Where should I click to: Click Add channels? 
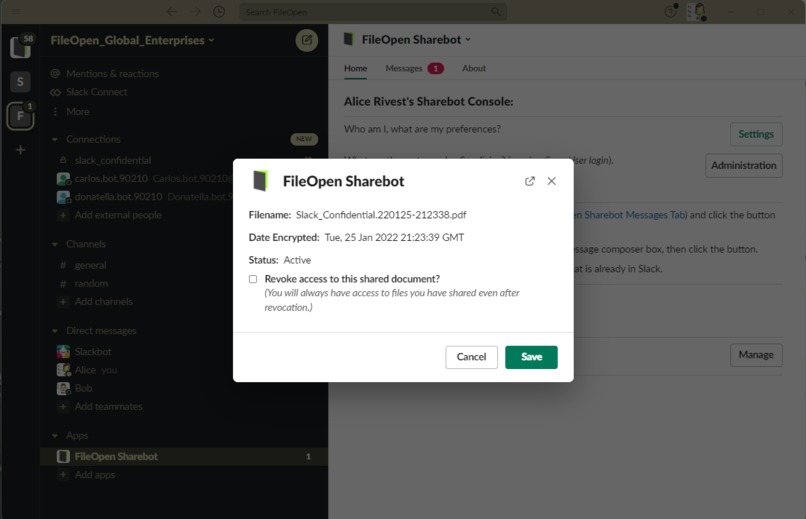(x=103, y=302)
